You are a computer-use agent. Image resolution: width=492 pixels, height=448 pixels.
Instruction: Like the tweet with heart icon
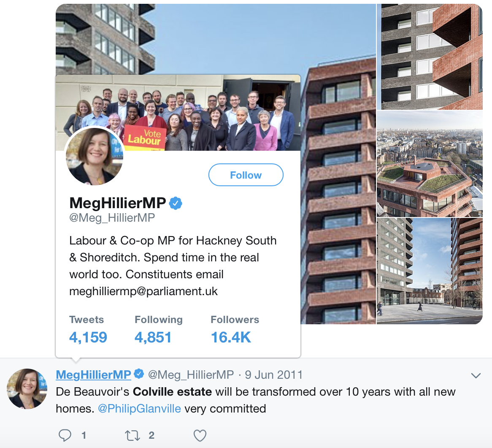(x=200, y=435)
